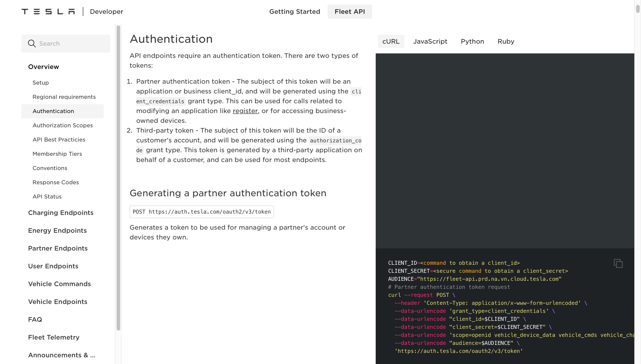Open the FAQ section

click(35, 320)
